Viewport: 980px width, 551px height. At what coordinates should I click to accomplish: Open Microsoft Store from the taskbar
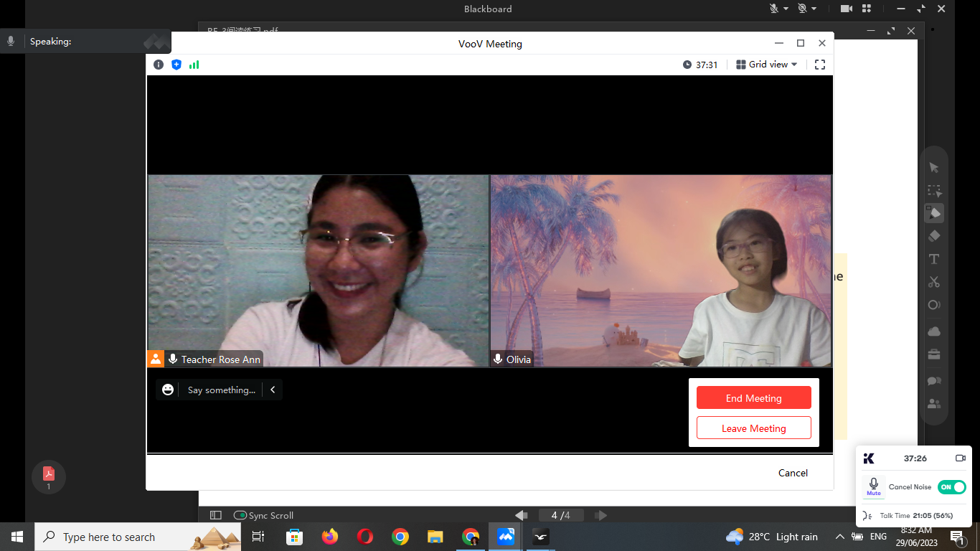tap(295, 537)
